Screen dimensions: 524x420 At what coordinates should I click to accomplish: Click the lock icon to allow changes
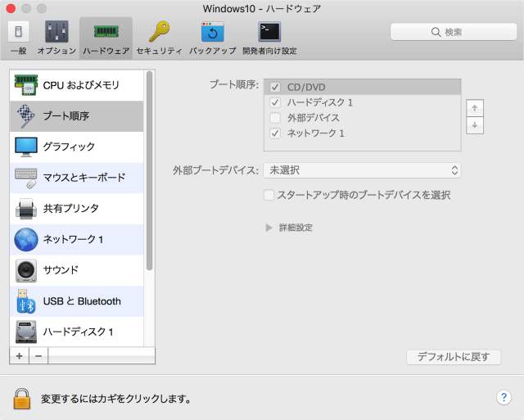coord(21,399)
